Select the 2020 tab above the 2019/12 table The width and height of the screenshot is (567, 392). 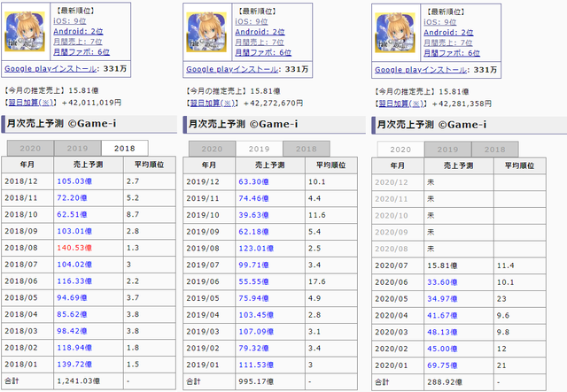[212, 150]
